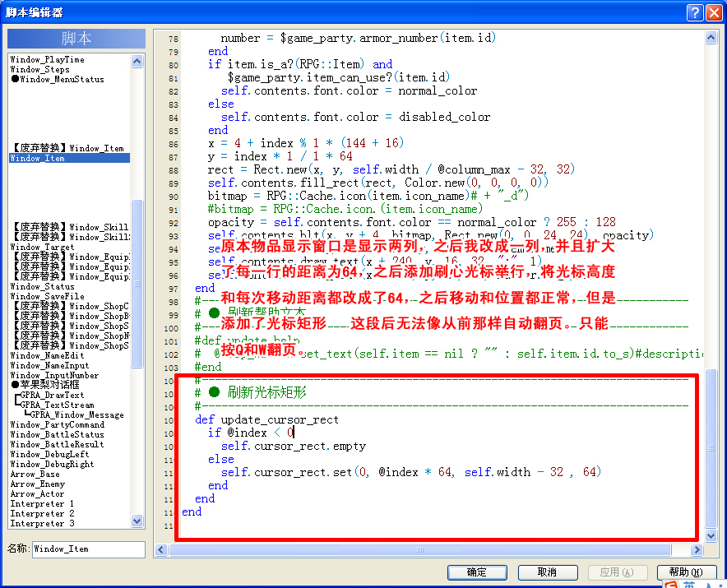Image resolution: width=727 pixels, height=588 pixels.
Task: Open the Arrow_Enemy script
Action: coord(38,484)
